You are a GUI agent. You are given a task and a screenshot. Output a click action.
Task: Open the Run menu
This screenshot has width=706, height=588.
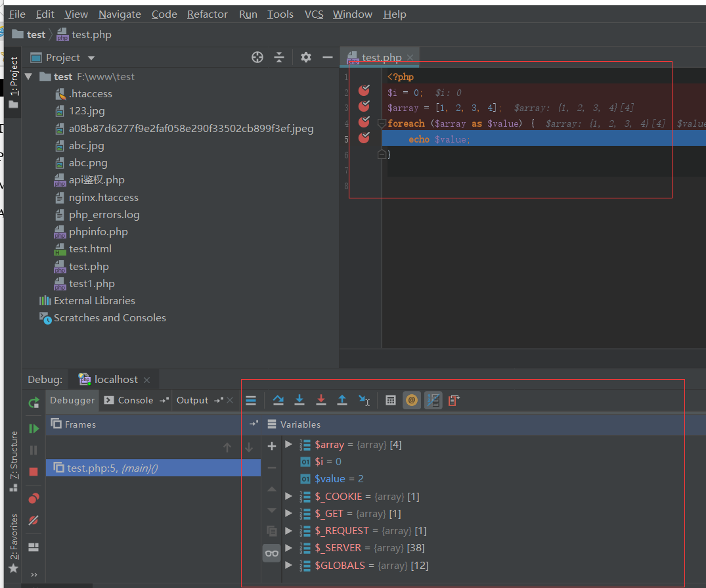(x=248, y=14)
